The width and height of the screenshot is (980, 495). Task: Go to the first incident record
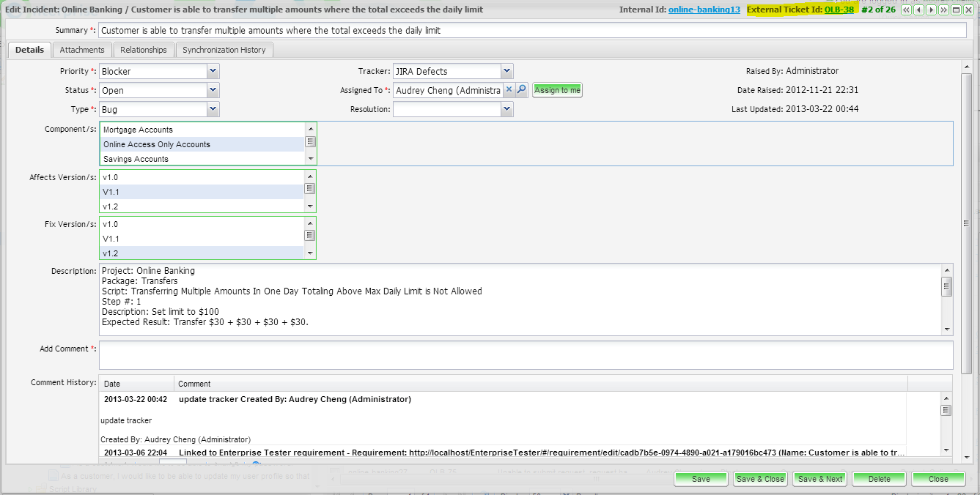click(907, 10)
